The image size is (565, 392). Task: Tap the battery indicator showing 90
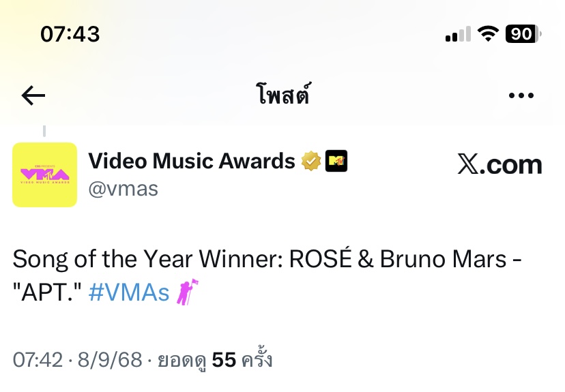pos(523,34)
